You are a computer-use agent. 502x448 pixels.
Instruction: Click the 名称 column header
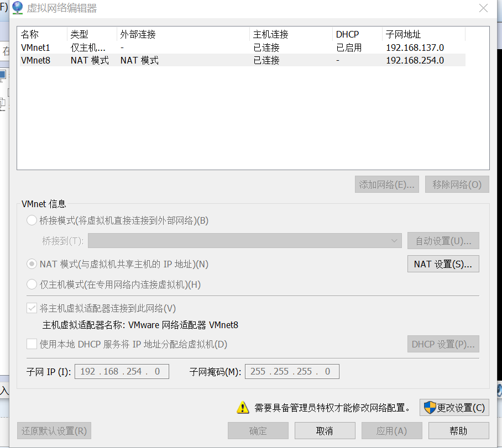click(43, 34)
